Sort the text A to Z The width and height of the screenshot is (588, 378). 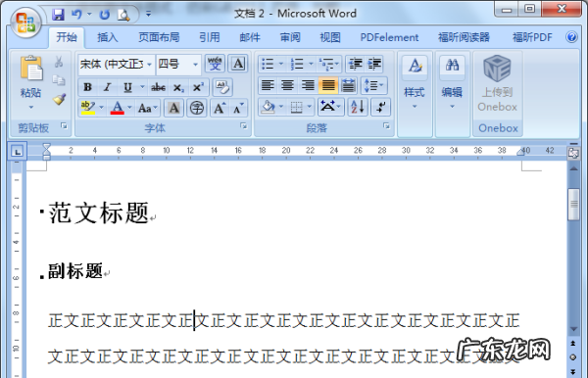coord(358,108)
